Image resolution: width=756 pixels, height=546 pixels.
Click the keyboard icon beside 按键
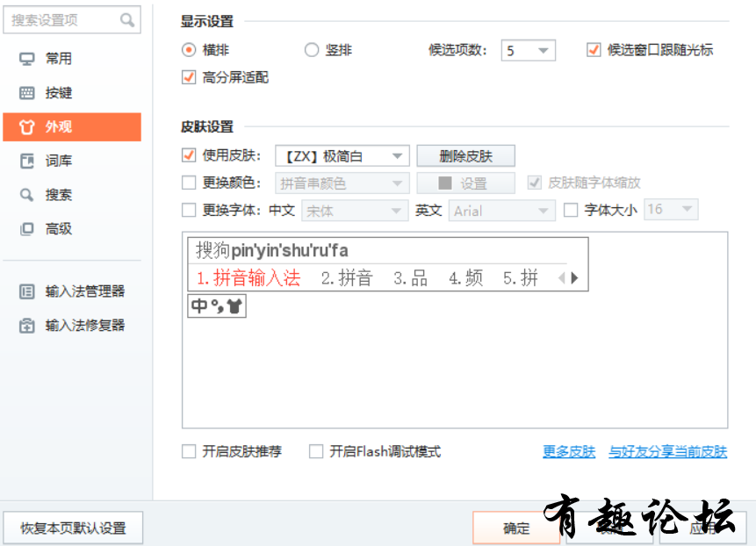27,93
